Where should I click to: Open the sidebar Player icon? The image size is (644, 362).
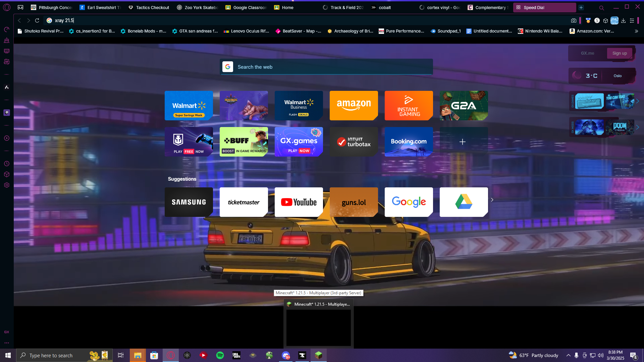[7, 138]
